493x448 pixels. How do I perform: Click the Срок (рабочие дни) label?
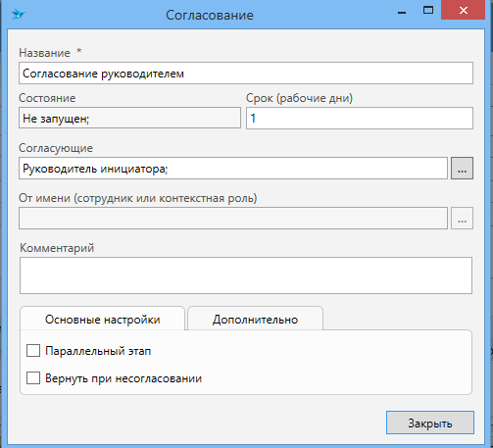[x=299, y=98]
